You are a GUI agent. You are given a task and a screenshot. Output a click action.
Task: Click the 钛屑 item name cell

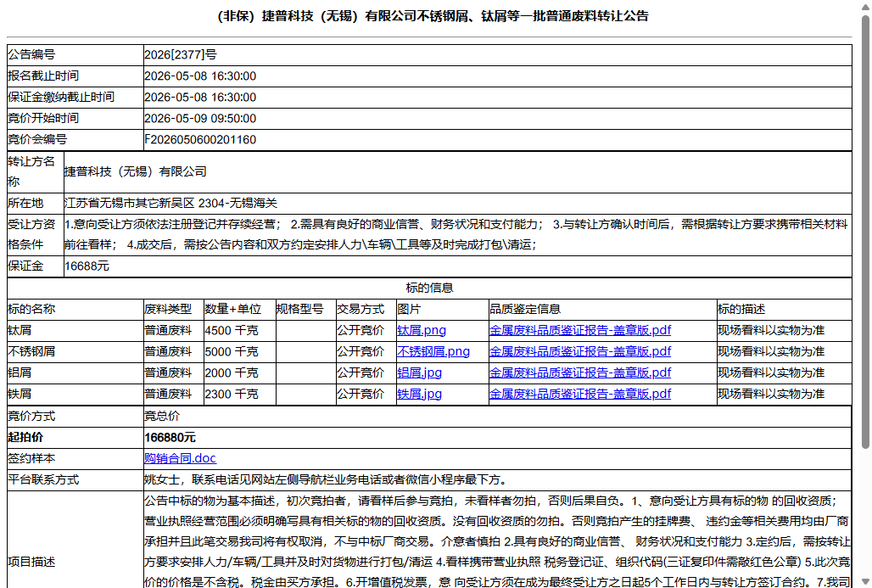pos(75,330)
